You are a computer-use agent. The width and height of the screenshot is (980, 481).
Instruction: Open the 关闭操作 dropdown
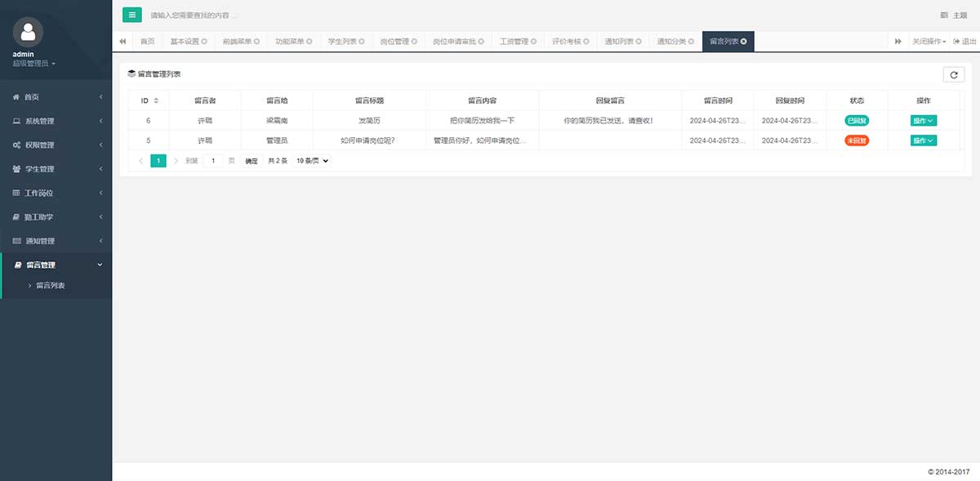click(929, 42)
